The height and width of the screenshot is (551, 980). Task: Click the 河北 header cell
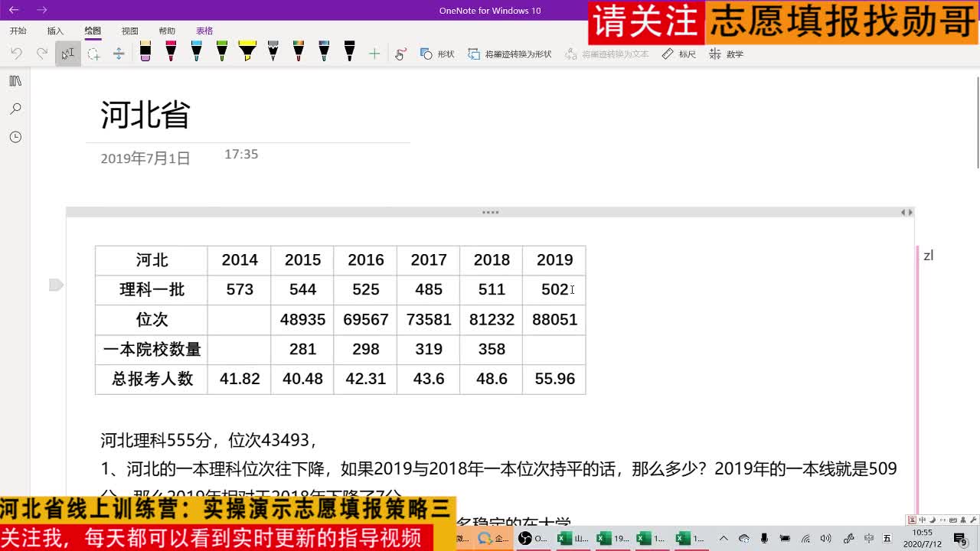(152, 260)
